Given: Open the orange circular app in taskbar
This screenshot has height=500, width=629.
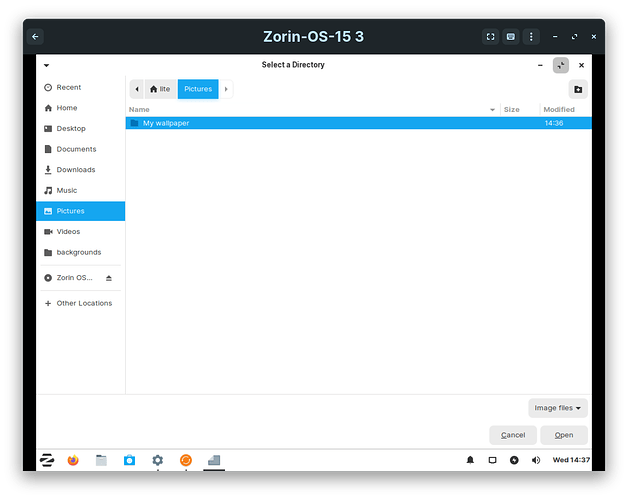Looking at the screenshot, I should tap(186, 460).
